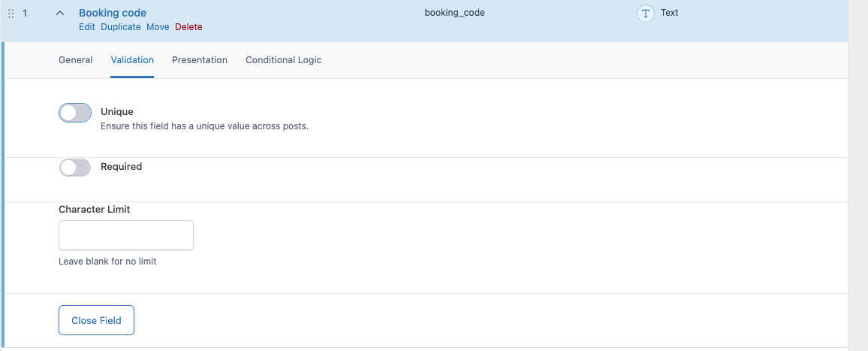Click the drag handle icon of field 1
Screen dimensions: 868x351
pos(11,14)
